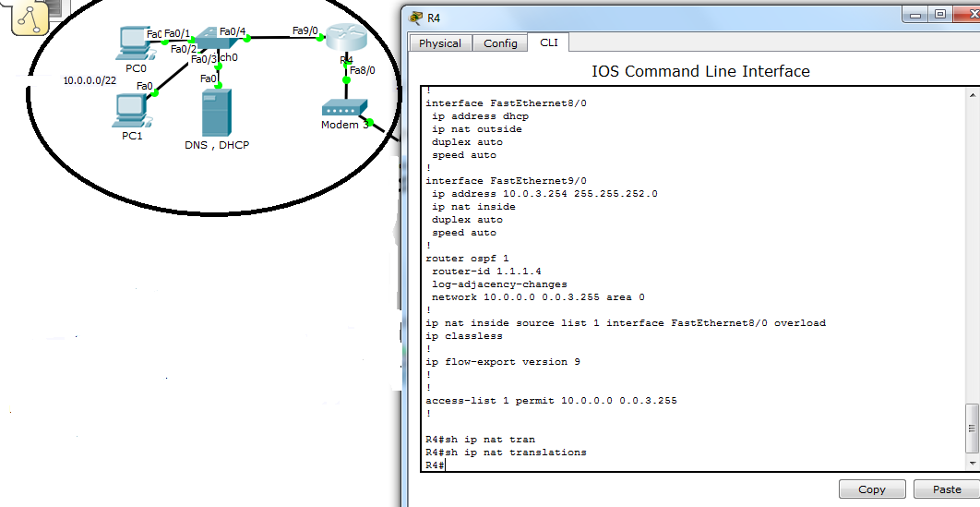Screen dimensions: 980x507
Task: Click the logical workspace cluster icon
Action: click(x=30, y=17)
